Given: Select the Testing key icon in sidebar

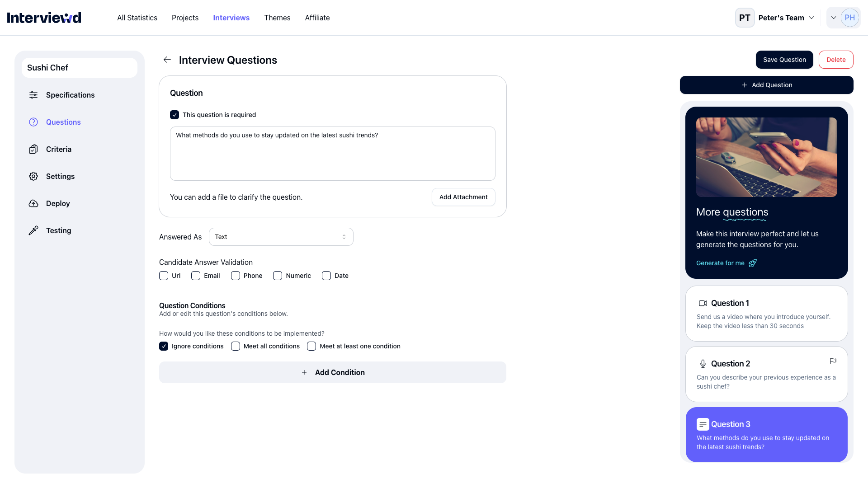Looking at the screenshot, I should [x=33, y=230].
